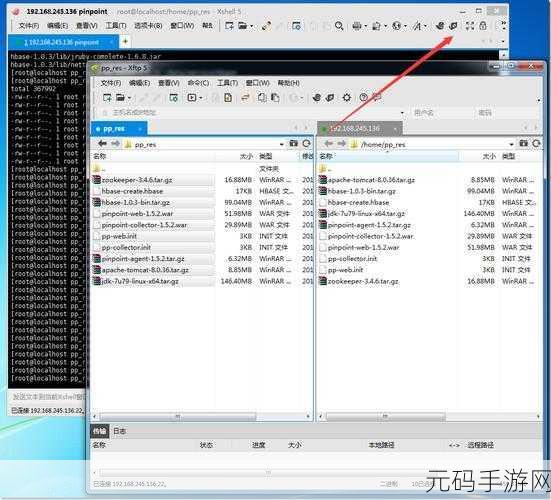Open dropdown beside Xshell open folder icon

251,26
